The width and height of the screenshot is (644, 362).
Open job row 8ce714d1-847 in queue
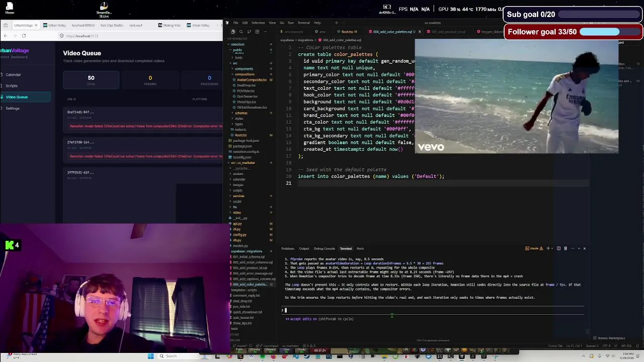[143, 119]
